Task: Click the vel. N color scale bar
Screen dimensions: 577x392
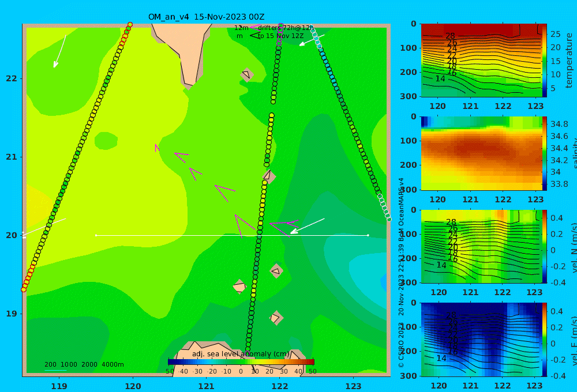Action: pyautogui.click(x=545, y=246)
